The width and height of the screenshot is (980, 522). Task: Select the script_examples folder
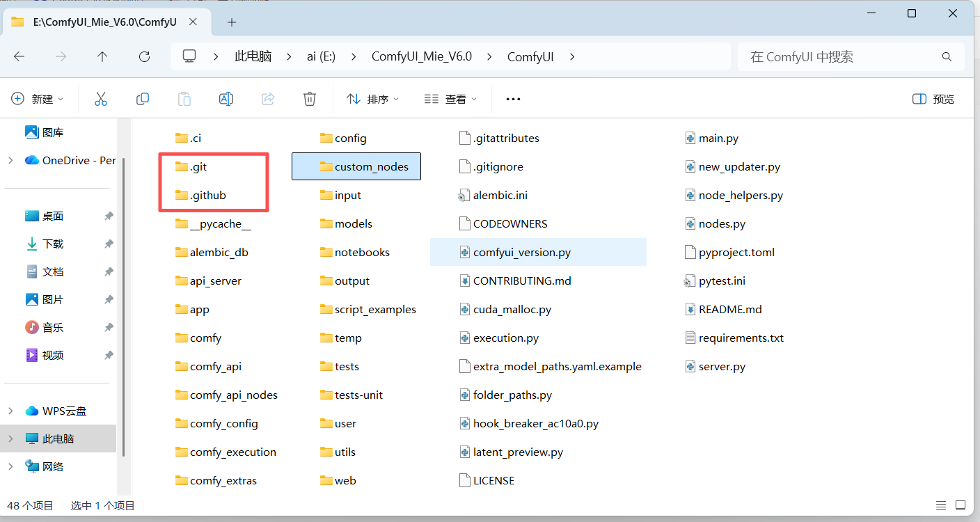[x=368, y=309]
